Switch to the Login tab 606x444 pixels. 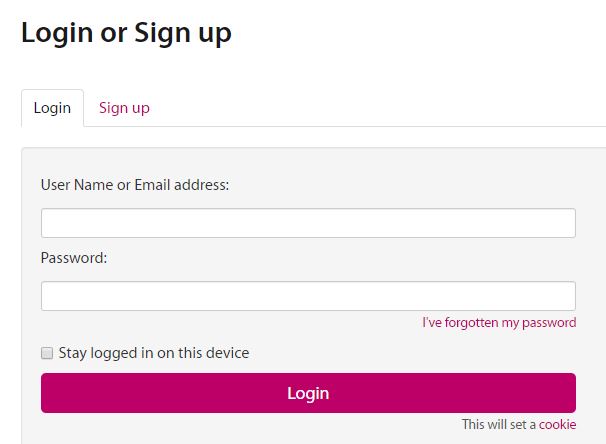(52, 108)
